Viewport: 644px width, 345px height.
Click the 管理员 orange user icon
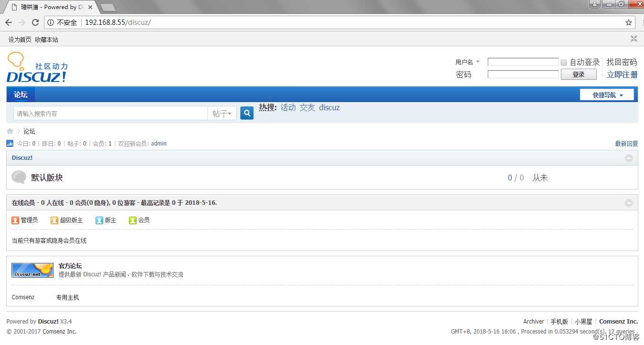coord(15,220)
